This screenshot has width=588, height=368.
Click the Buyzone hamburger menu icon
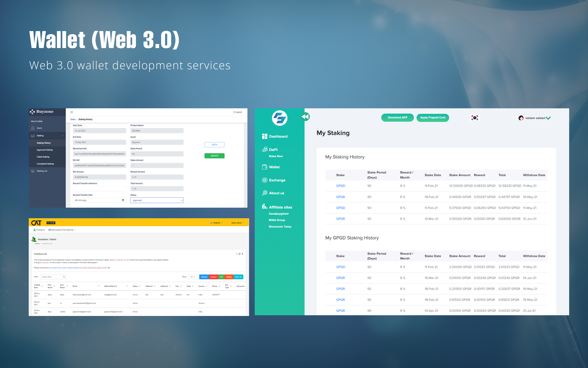(72, 112)
